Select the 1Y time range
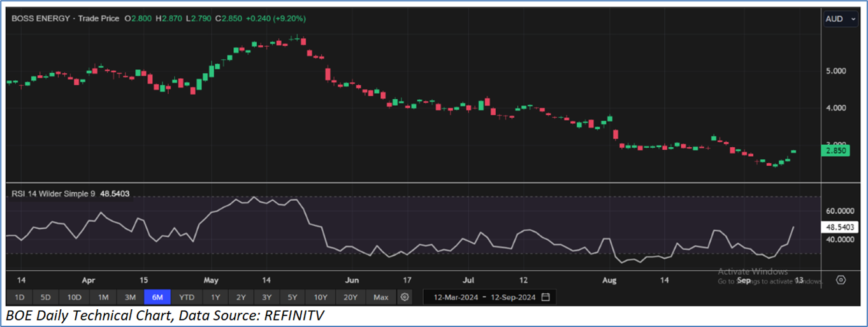This screenshot has width=868, height=327. tap(215, 297)
